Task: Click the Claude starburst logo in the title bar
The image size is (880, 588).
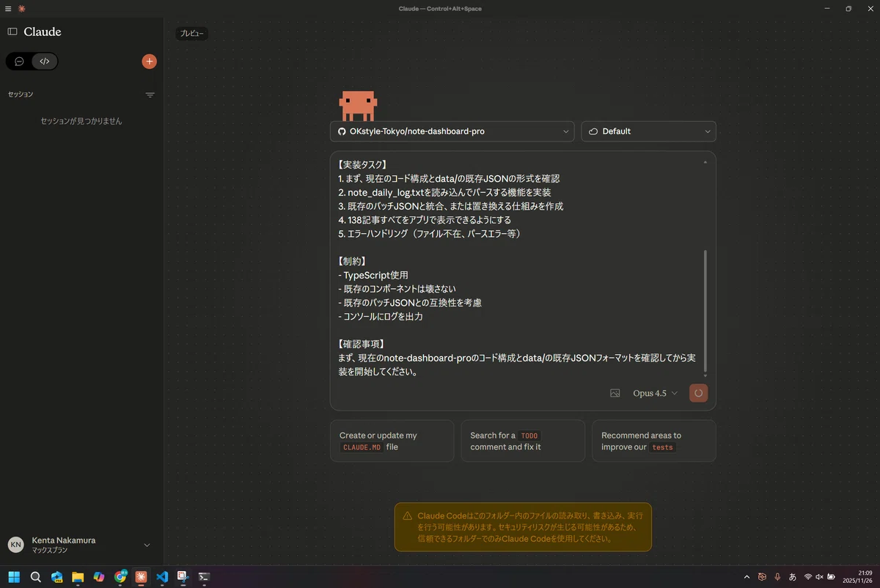Action: pos(22,8)
